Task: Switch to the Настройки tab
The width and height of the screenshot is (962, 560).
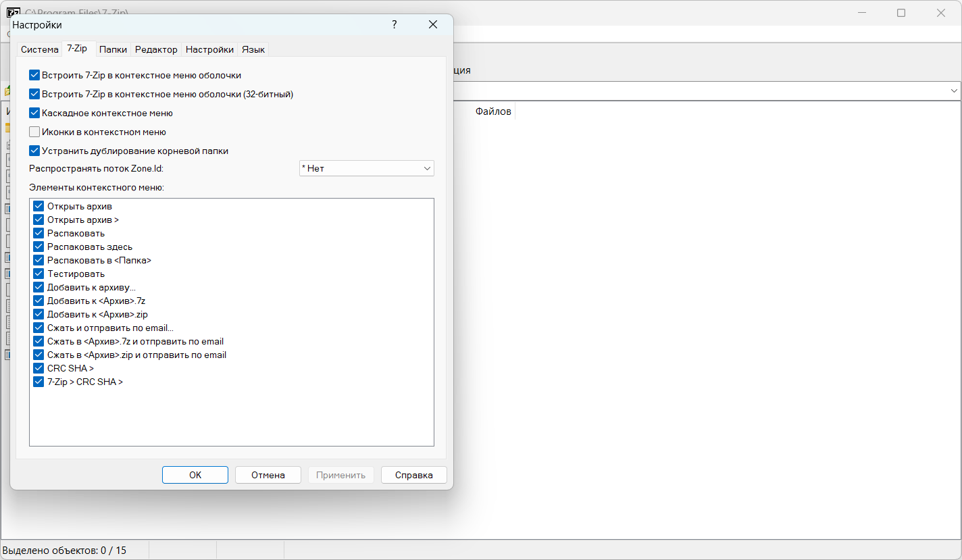Action: point(209,49)
